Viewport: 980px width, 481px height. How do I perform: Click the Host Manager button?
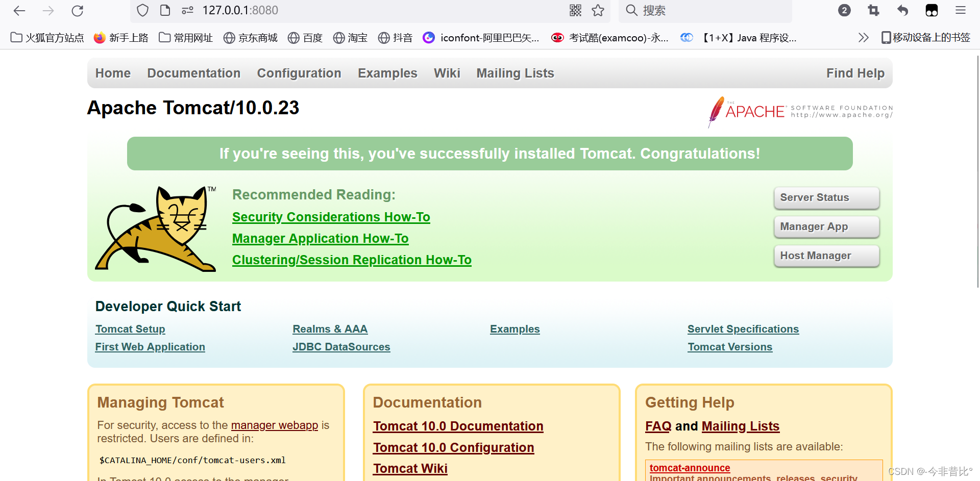click(x=826, y=256)
